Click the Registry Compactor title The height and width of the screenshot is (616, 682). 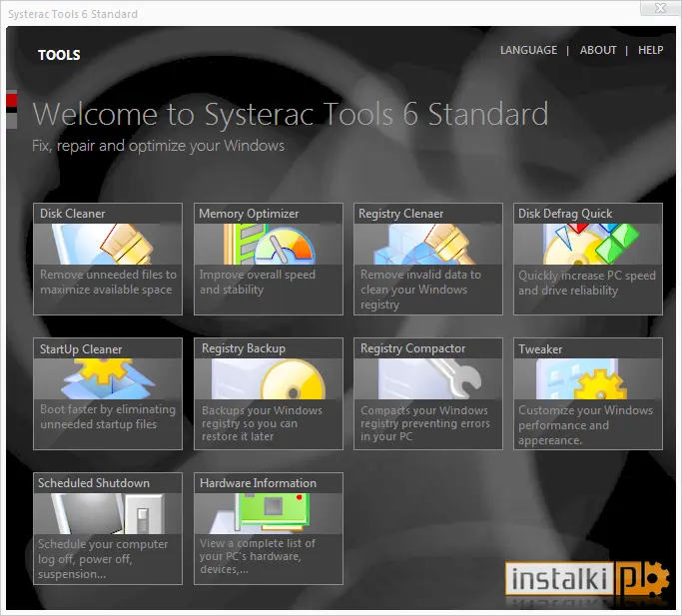pyautogui.click(x=412, y=348)
